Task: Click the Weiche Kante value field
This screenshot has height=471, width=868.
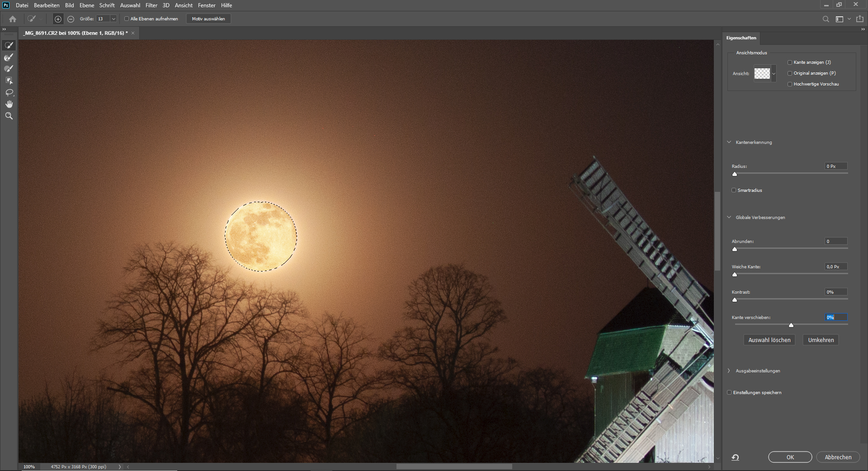Action: (836, 267)
